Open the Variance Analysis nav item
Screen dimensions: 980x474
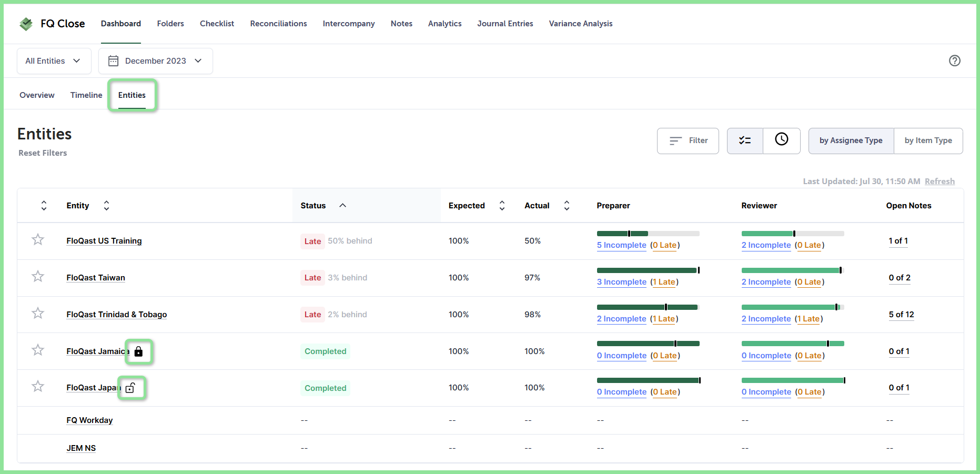[581, 24]
